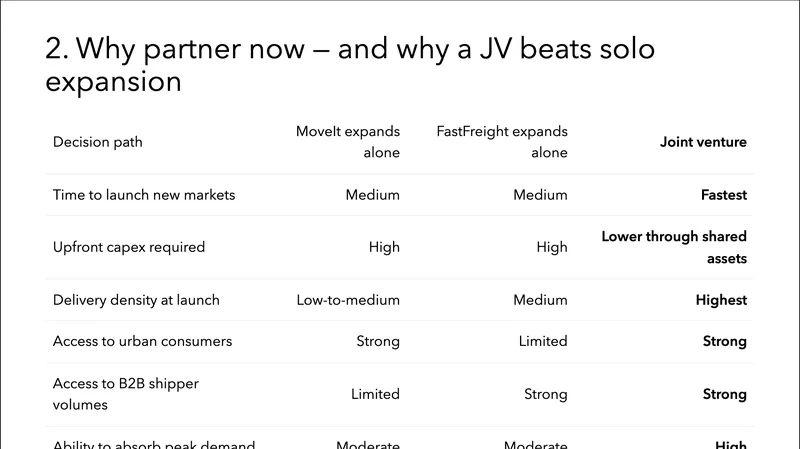The height and width of the screenshot is (449, 800).
Task: Click the "Delivery density at launch" row label
Action: coord(136,300)
